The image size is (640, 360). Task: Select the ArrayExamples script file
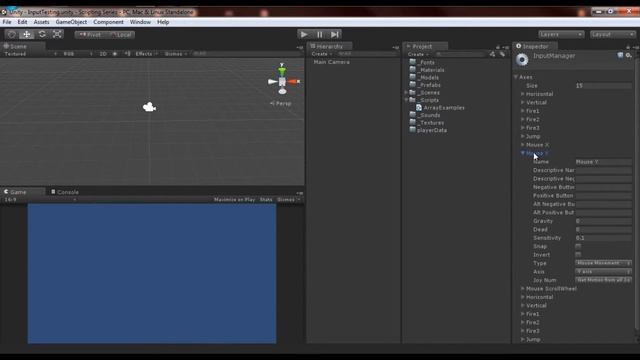pyautogui.click(x=440, y=108)
